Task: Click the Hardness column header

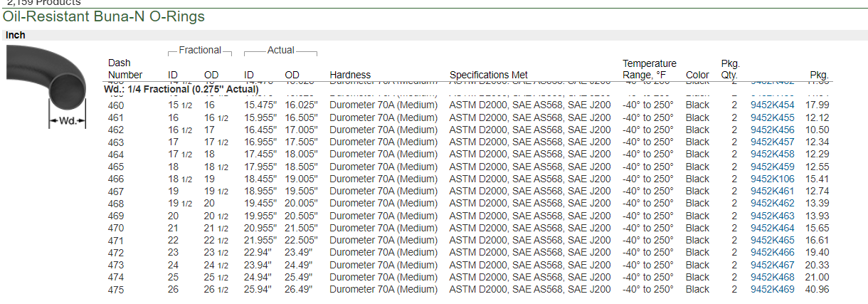Action: tap(350, 75)
